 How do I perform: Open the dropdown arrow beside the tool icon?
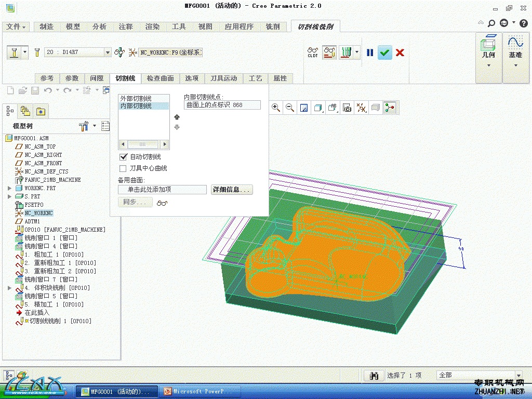pos(25,52)
